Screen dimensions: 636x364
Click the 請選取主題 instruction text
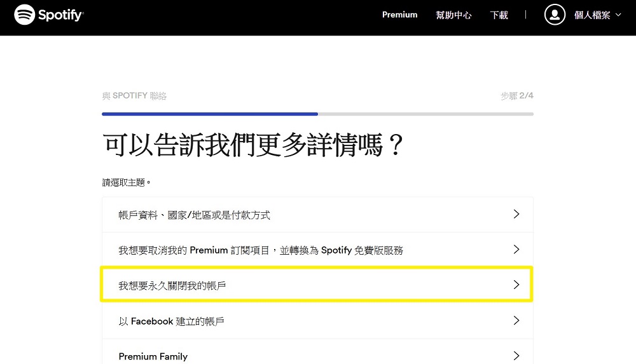point(126,182)
